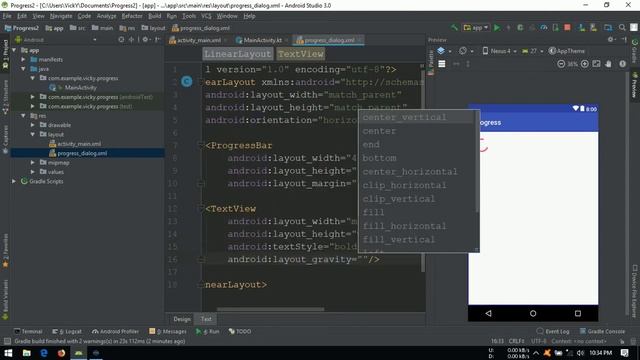Open the Nexus 4 device dropdown

(500, 51)
